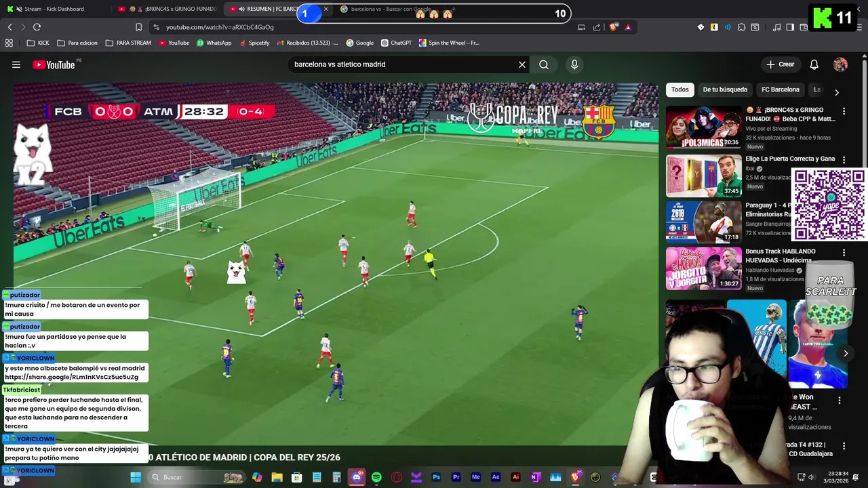Click the YouTube address bar URL
868x488 pixels.
pyautogui.click(x=220, y=27)
